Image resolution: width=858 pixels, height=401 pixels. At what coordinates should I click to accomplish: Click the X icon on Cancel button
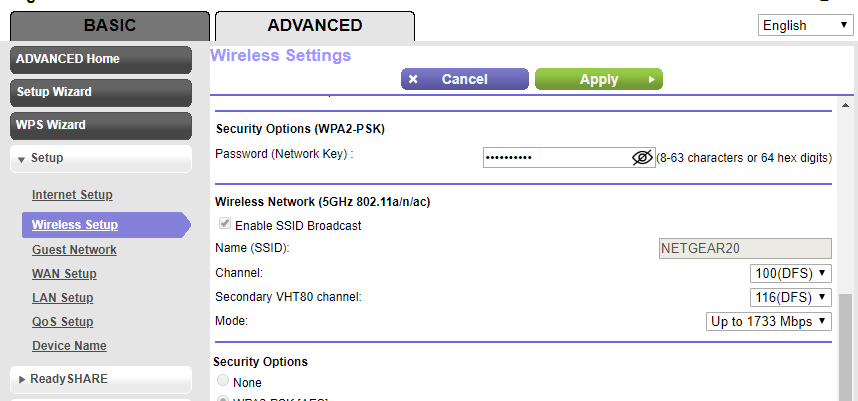click(x=414, y=79)
